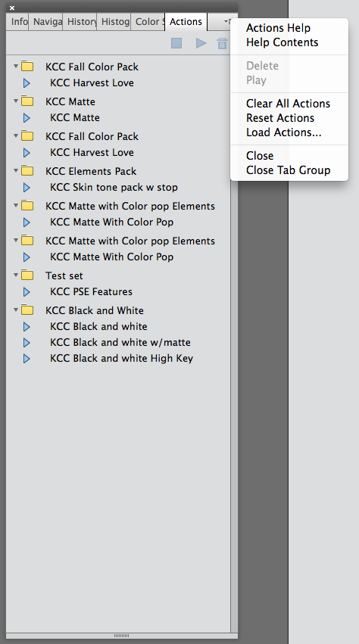Image resolution: width=359 pixels, height=644 pixels.
Task: Collapse the KCC Matte set
Action: coord(16,101)
